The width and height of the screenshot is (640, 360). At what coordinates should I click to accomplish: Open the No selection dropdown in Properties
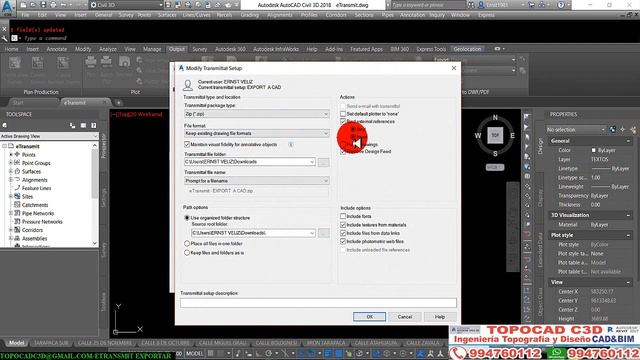(x=576, y=129)
